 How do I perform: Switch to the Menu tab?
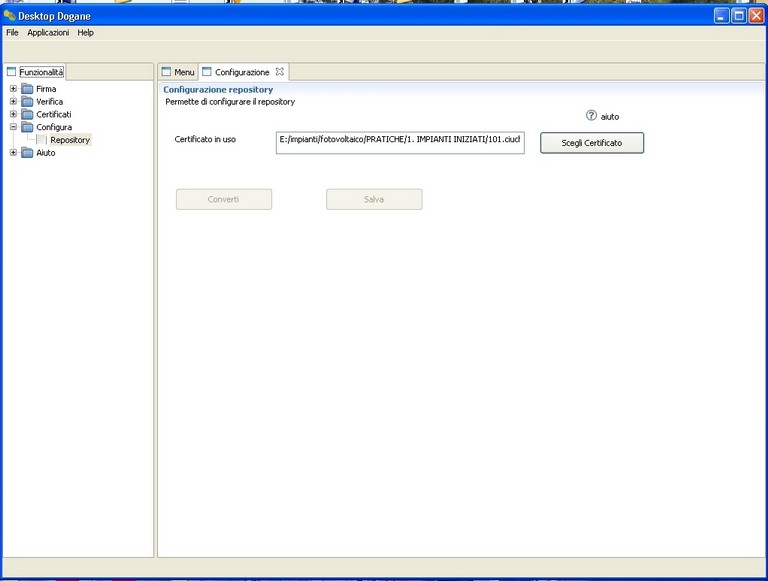click(178, 72)
